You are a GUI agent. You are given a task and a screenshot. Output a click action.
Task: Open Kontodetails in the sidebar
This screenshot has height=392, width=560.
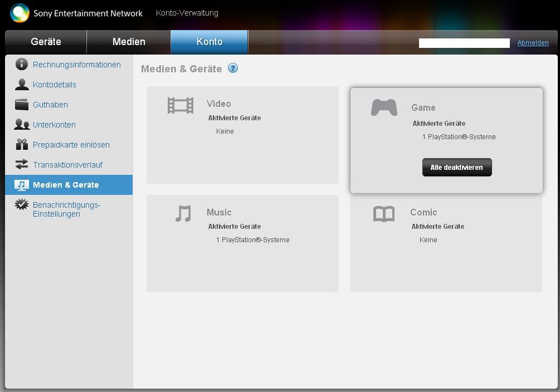tap(54, 85)
